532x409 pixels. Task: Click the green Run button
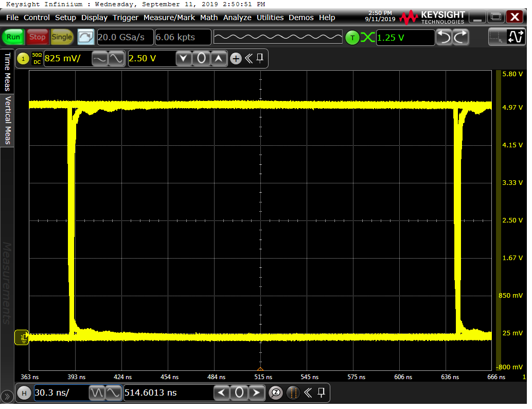coord(13,37)
